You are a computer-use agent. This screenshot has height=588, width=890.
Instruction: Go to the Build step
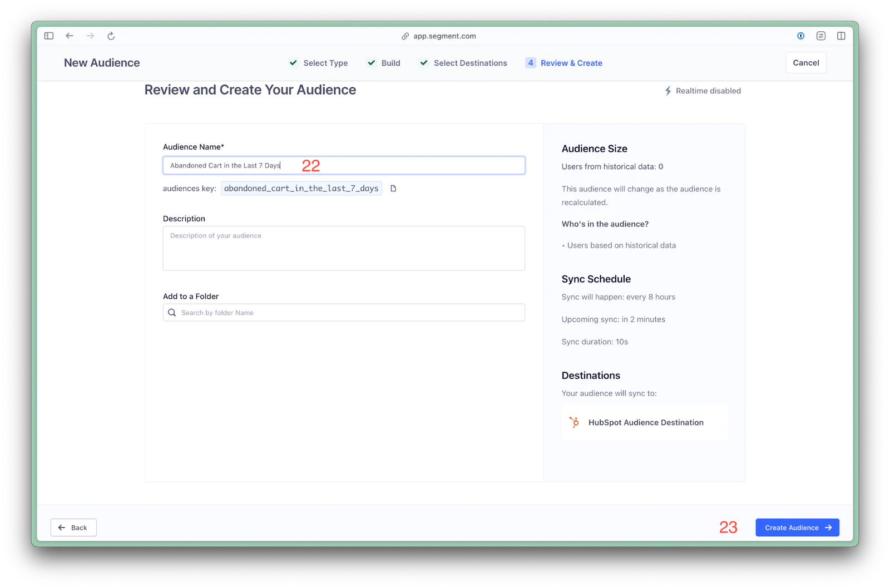tap(384, 63)
